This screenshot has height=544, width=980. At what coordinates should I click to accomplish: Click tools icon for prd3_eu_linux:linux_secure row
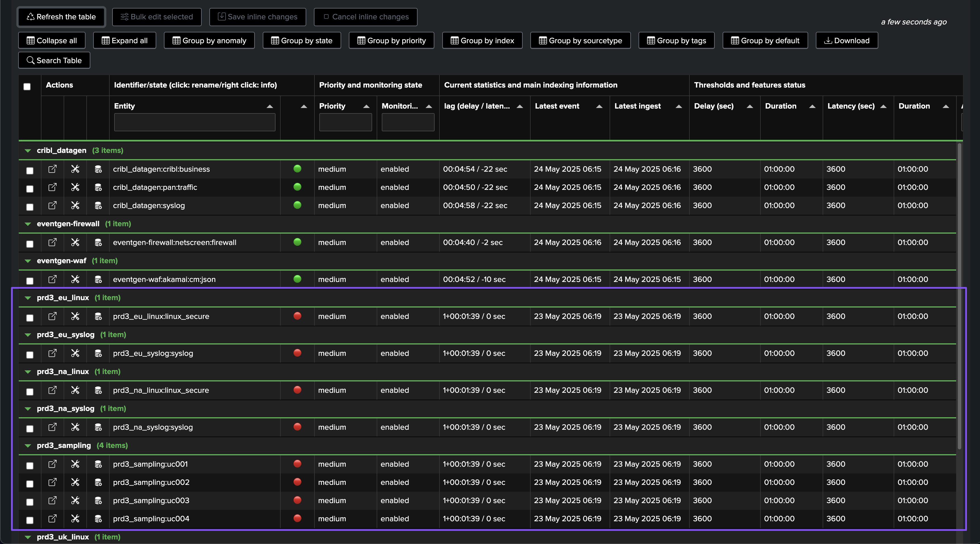click(75, 316)
